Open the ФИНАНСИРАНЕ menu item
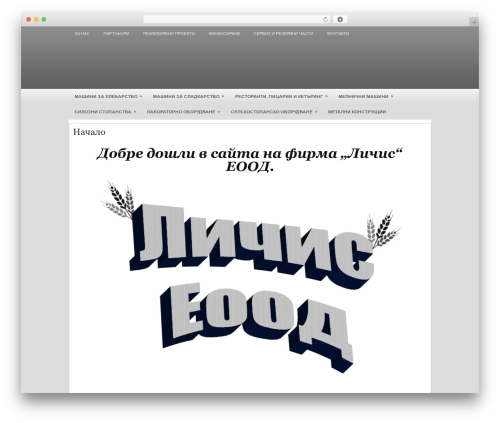 tap(224, 34)
